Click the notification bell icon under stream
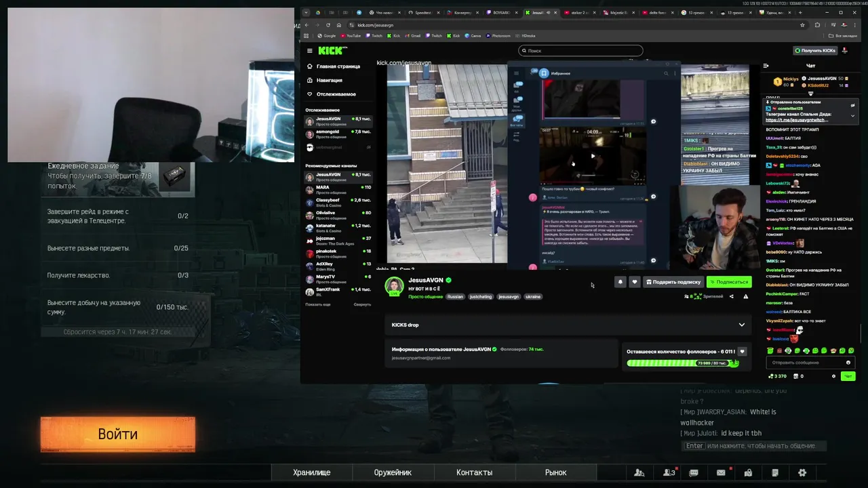The height and width of the screenshot is (488, 868). pyautogui.click(x=620, y=282)
